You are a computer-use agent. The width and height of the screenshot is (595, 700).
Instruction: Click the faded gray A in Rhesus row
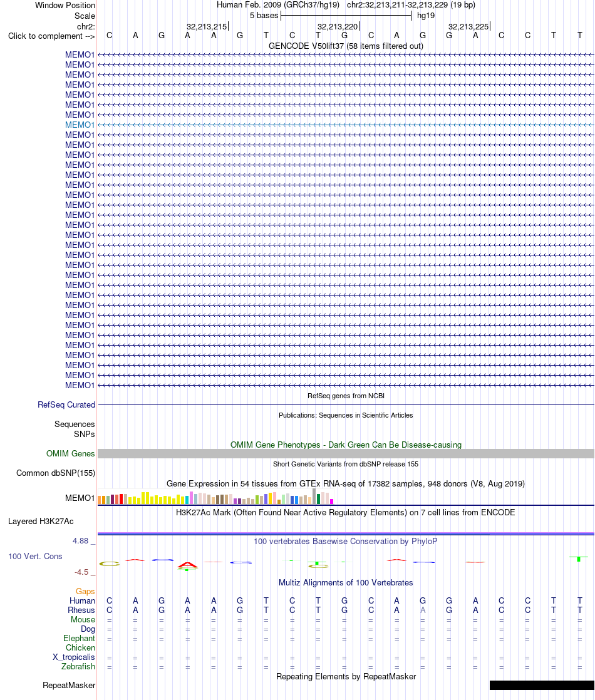pyautogui.click(x=423, y=610)
